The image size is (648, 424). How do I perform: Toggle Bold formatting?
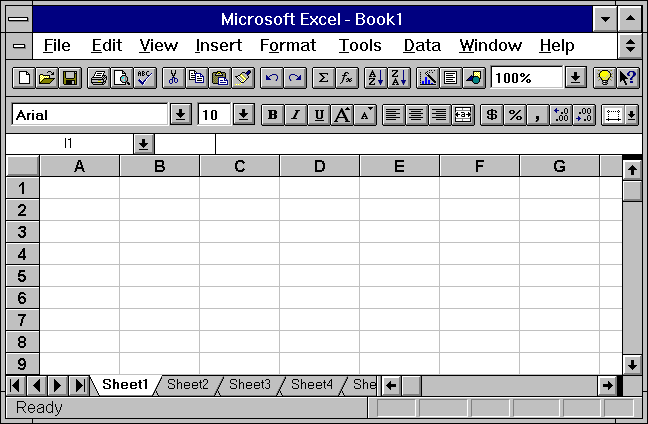tap(273, 115)
